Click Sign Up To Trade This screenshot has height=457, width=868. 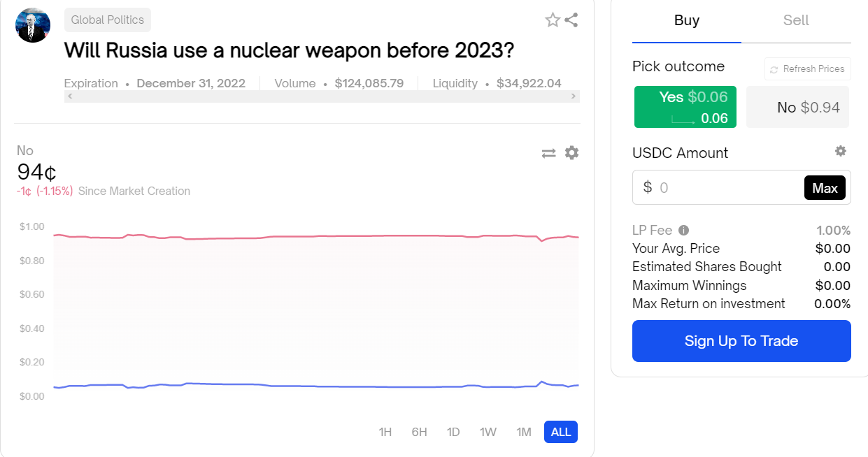(741, 341)
